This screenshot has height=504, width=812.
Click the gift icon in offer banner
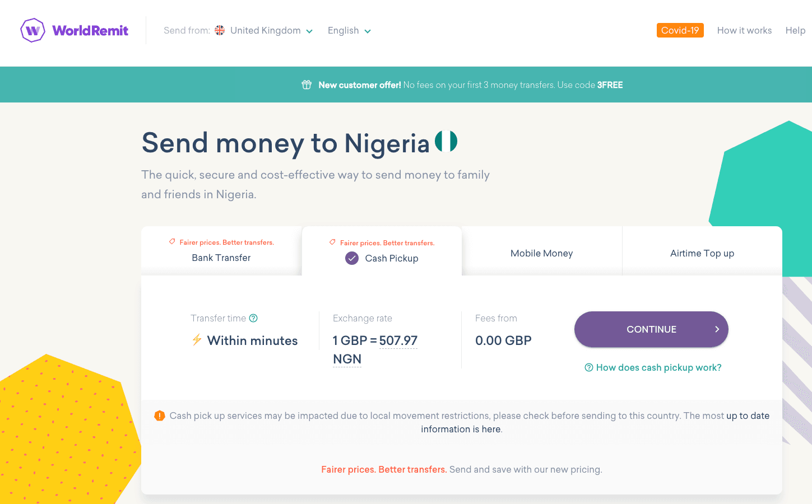tap(307, 85)
